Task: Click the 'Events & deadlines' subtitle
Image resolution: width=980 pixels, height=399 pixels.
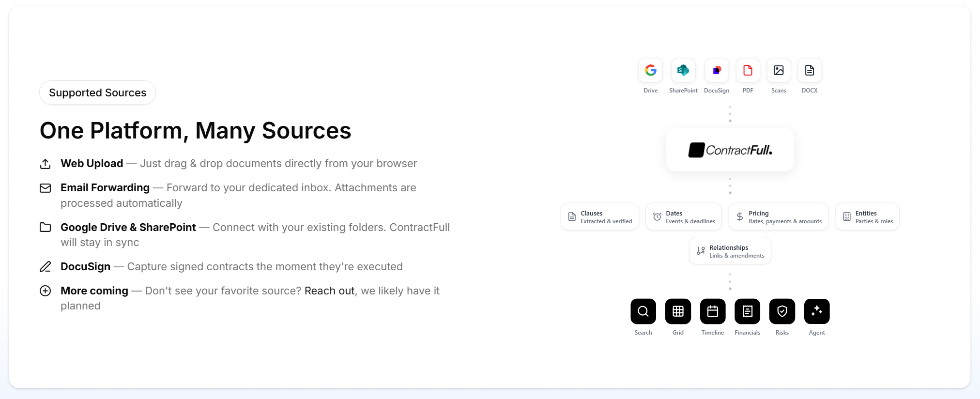Action: pyautogui.click(x=690, y=221)
